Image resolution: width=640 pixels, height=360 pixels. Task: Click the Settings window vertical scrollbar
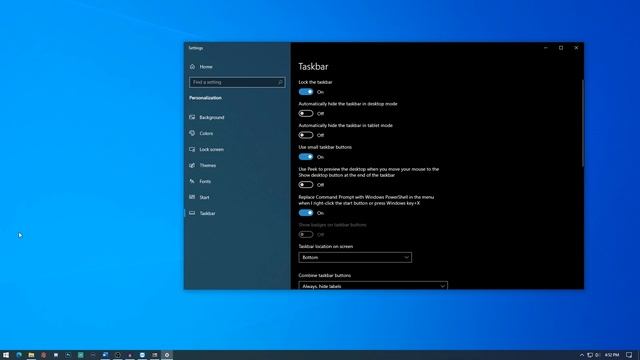pyautogui.click(x=582, y=123)
